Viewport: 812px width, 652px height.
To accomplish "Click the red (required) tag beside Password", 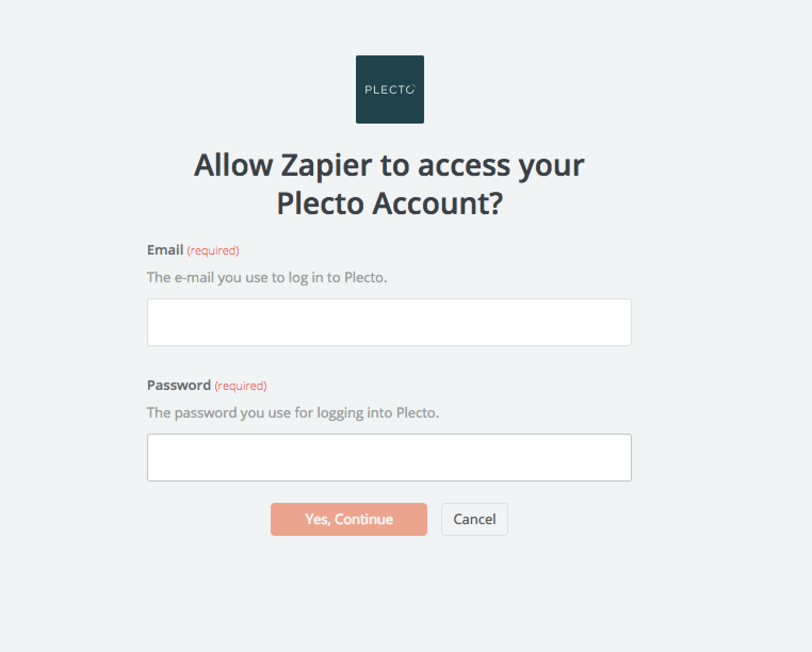I will (241, 386).
